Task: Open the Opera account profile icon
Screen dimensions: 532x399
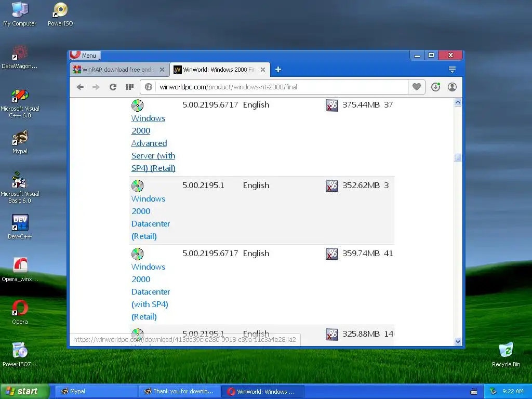Action: pyautogui.click(x=453, y=87)
